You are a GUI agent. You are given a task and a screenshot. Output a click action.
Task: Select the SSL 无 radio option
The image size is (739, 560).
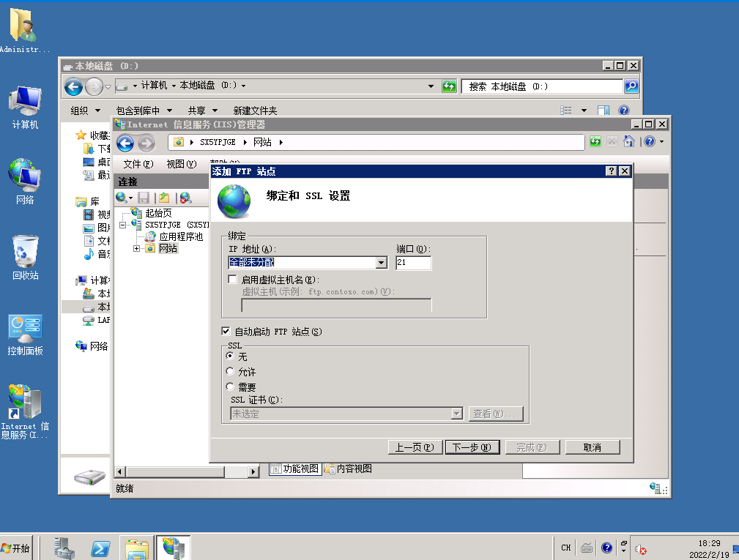230,356
